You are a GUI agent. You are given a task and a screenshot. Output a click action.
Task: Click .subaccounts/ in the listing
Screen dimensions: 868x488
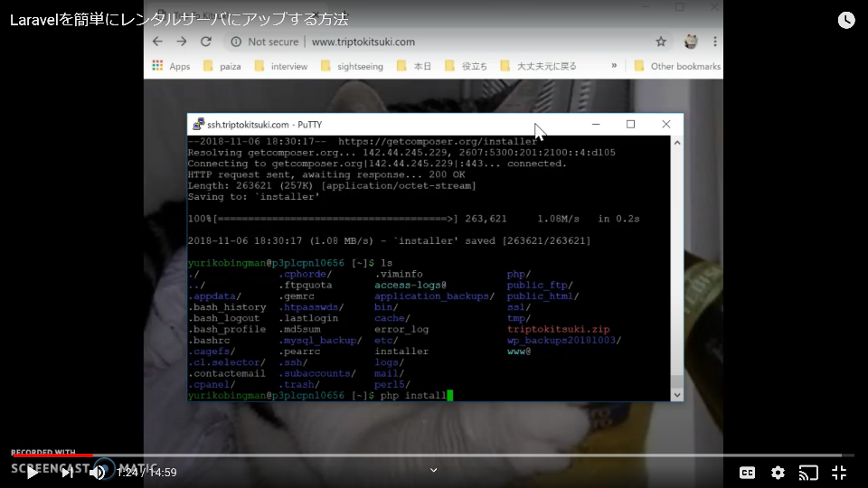pos(317,373)
